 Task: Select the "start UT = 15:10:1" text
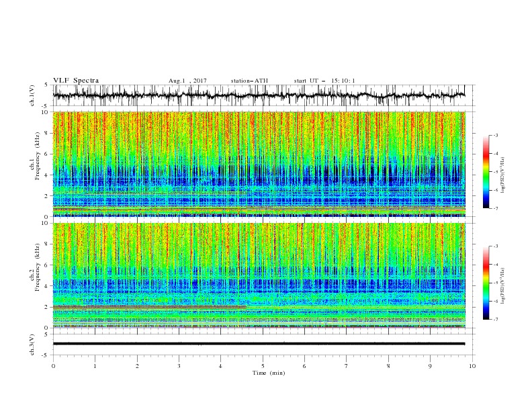tap(324, 81)
